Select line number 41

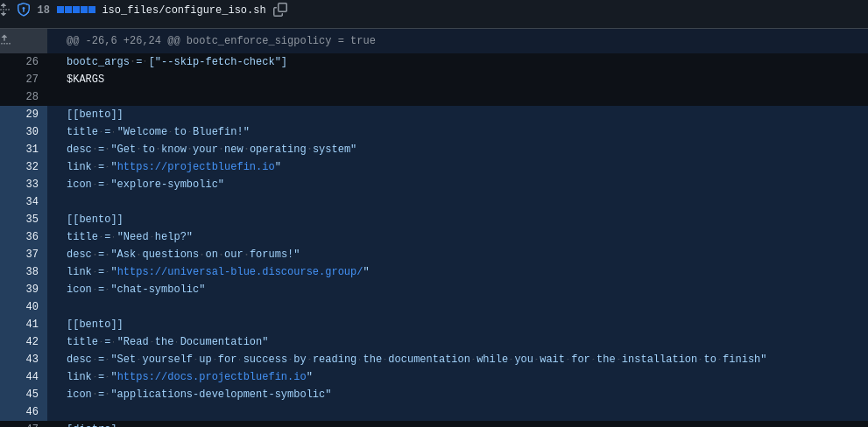[x=32, y=325]
